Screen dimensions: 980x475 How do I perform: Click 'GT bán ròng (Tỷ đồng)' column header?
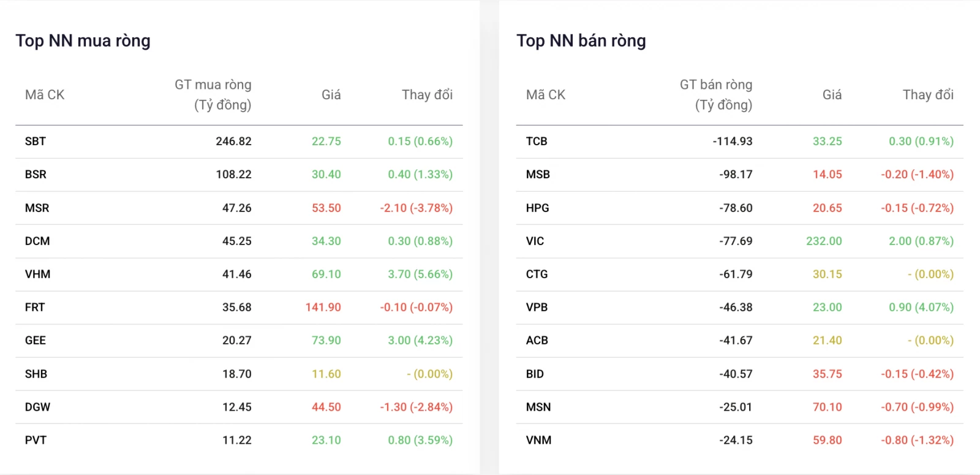coord(716,94)
